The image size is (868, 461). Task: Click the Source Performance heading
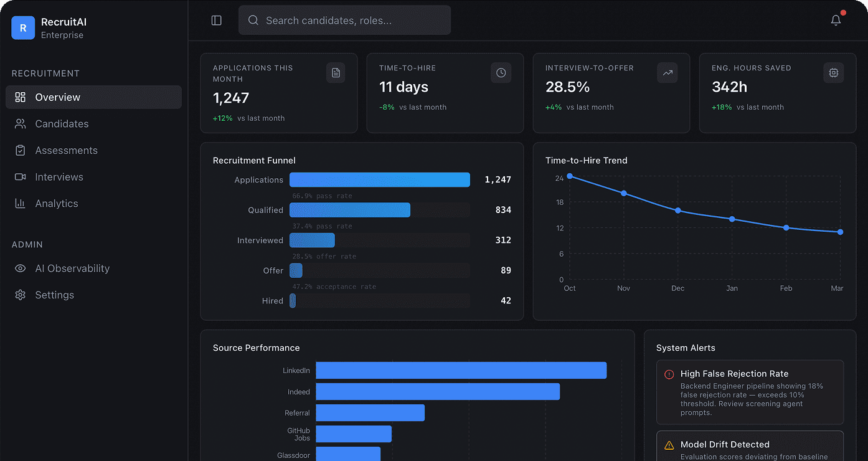coord(257,348)
